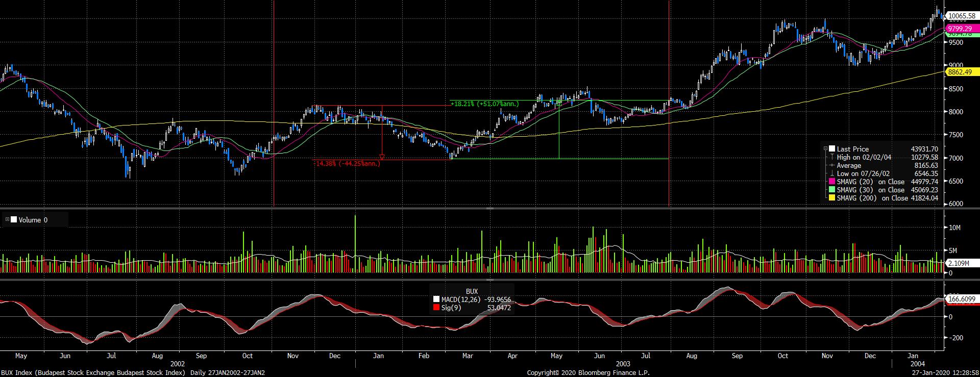Collapse the Last Price legend tree

[x=825, y=148]
